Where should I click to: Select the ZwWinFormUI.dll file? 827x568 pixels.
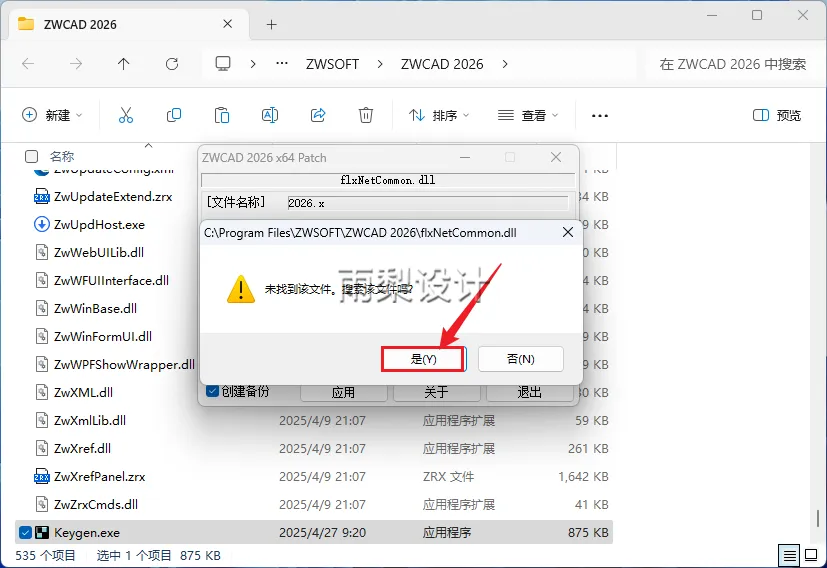click(103, 336)
